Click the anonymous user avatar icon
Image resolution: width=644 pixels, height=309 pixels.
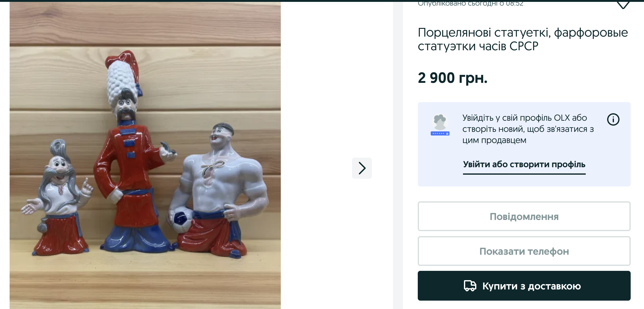pyautogui.click(x=440, y=125)
